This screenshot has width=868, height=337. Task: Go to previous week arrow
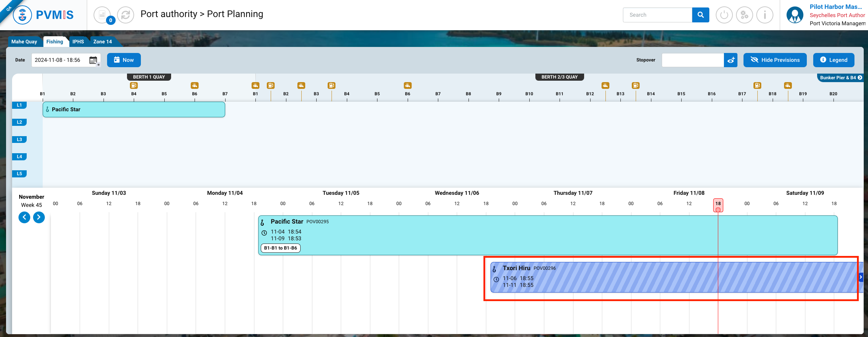(x=24, y=217)
